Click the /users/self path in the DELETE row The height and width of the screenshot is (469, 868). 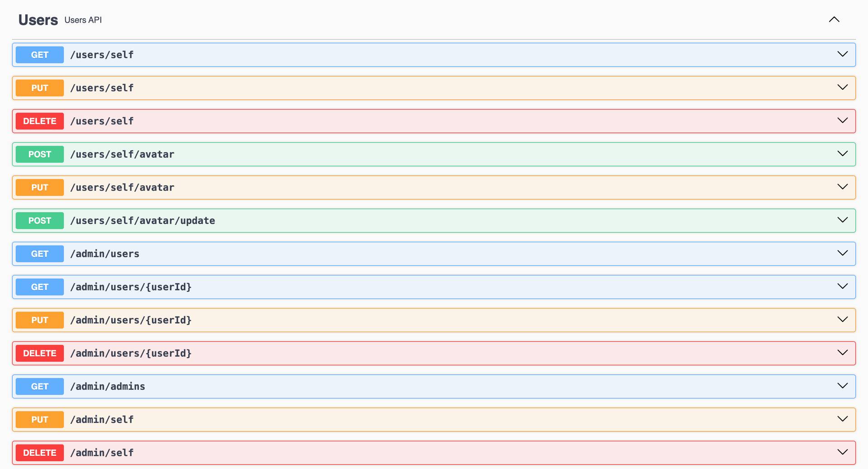pyautogui.click(x=102, y=121)
